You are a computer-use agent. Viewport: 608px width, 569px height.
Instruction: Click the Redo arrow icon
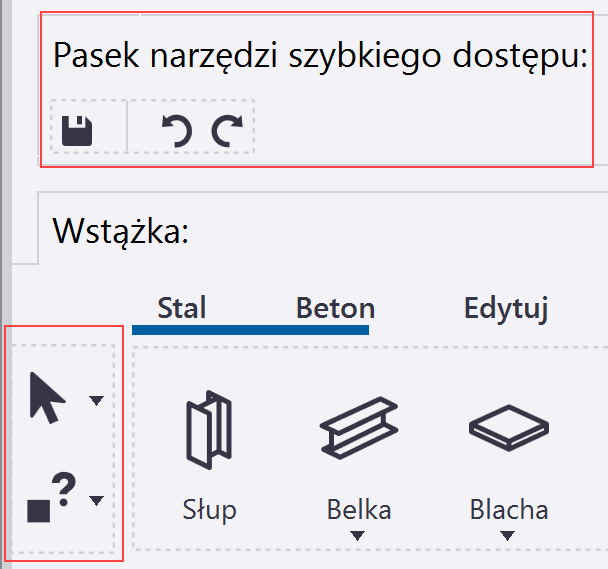click(227, 131)
